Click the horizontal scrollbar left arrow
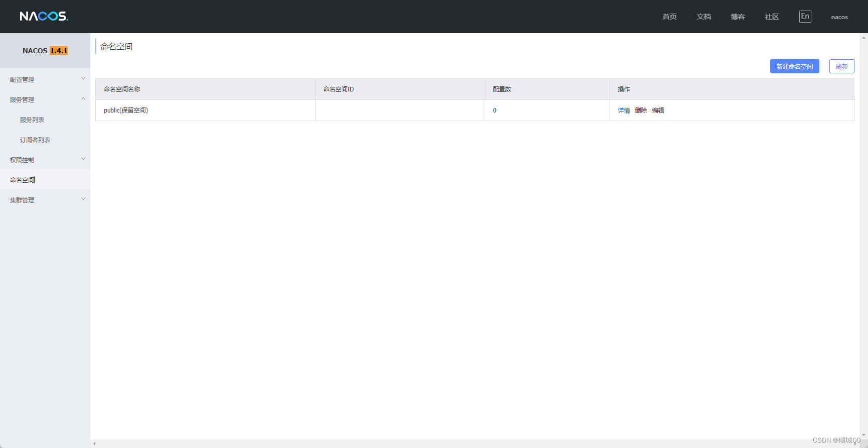 pos(94,443)
